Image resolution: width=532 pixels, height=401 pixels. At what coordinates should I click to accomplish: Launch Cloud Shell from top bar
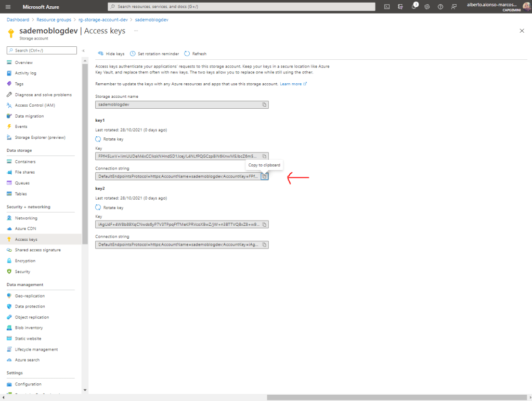point(387,7)
